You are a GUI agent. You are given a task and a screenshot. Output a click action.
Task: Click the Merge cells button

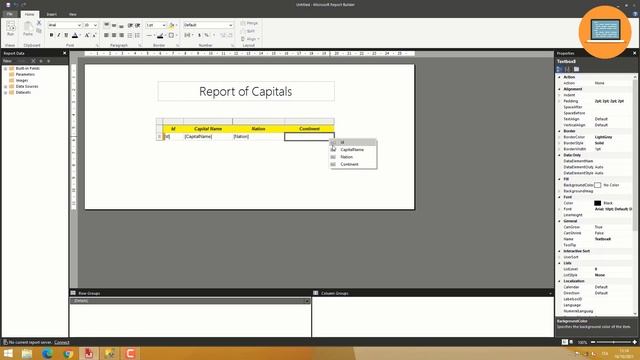249,23
